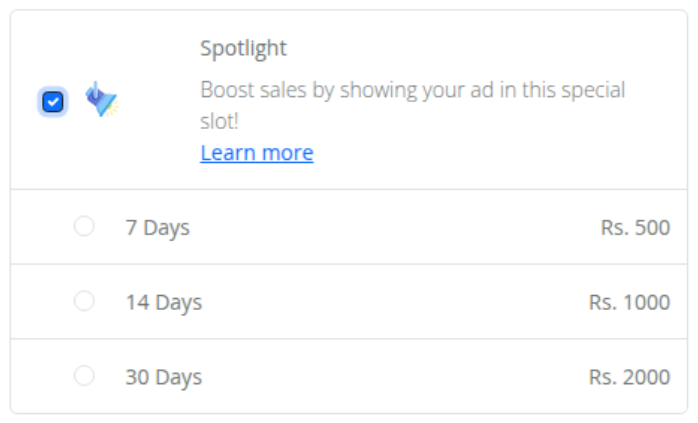This screenshot has height=423, width=698.
Task: Select the 7 Days radio button
Action: pyautogui.click(x=84, y=226)
